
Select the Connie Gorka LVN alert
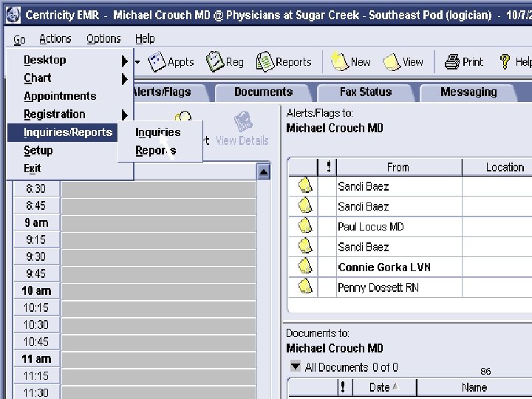[410, 267]
